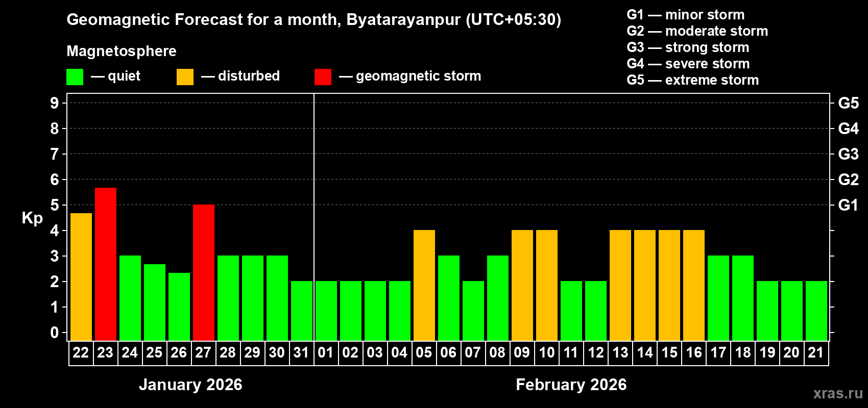Click the green bar for February 06

(449, 298)
